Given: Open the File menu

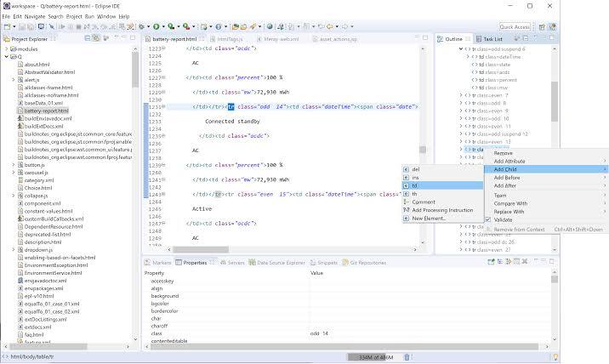Looking at the screenshot, I should [6, 17].
